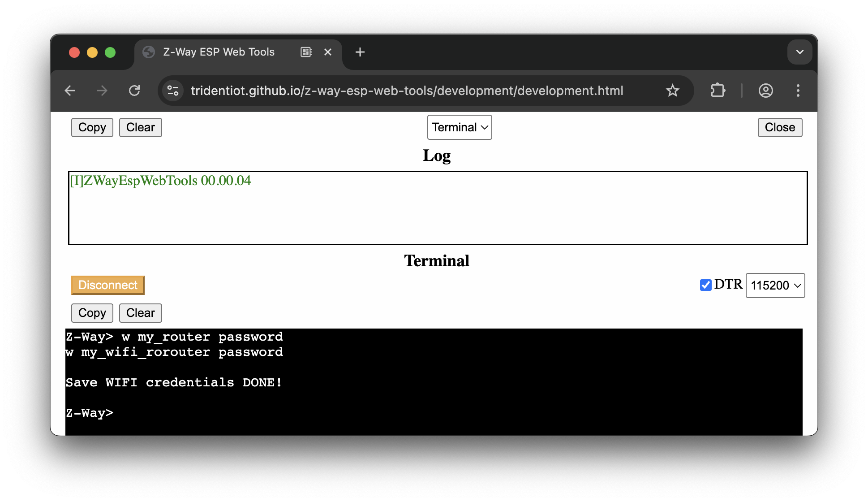Image resolution: width=868 pixels, height=502 pixels.
Task: Click the tab media/reader icon
Action: pos(306,52)
